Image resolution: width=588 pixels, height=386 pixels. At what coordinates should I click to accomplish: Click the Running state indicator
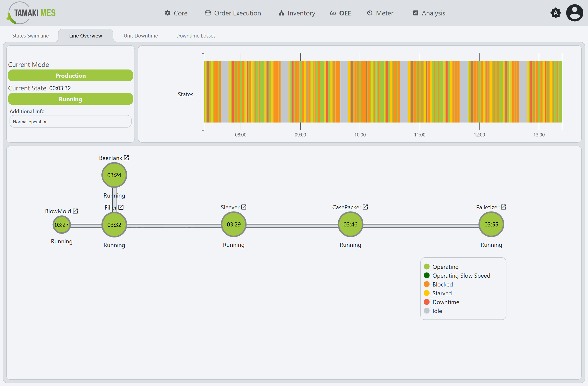click(x=70, y=99)
